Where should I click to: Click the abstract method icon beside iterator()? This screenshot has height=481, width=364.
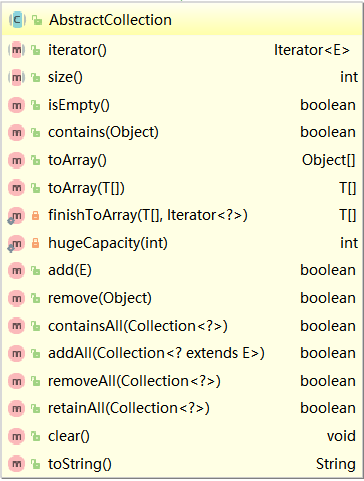point(16,50)
